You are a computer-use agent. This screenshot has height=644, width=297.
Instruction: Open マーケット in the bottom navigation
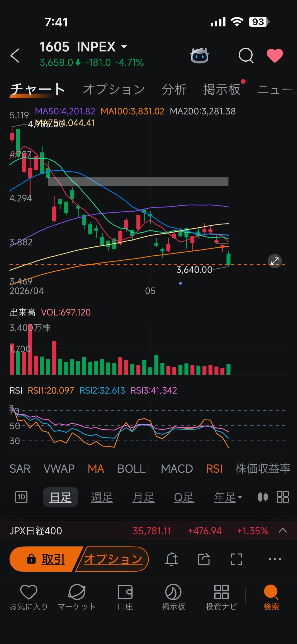click(x=77, y=597)
